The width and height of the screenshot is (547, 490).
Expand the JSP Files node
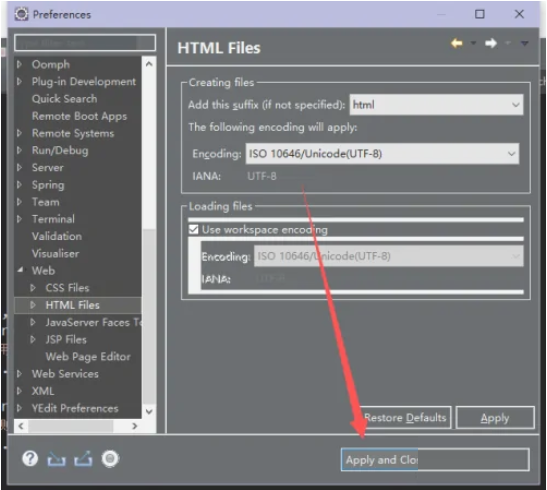(x=33, y=339)
